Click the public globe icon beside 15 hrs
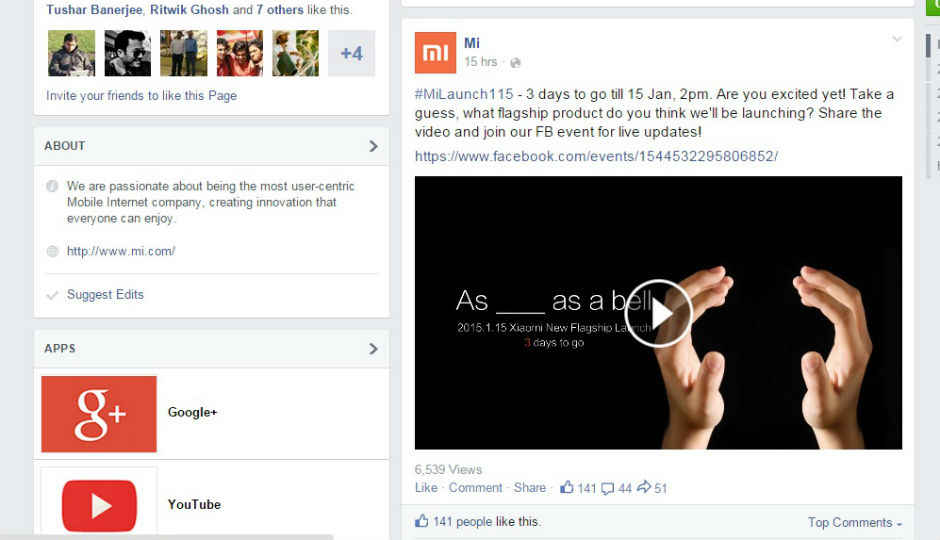Screen dimensions: 940x540 (515, 62)
